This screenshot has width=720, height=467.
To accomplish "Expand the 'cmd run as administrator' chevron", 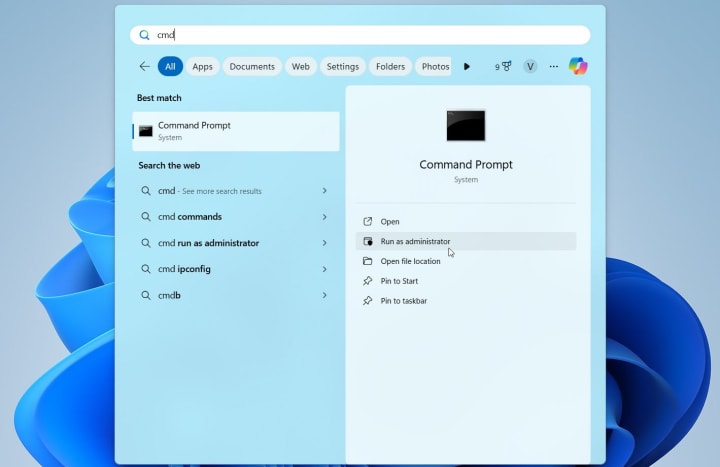I will tap(325, 243).
